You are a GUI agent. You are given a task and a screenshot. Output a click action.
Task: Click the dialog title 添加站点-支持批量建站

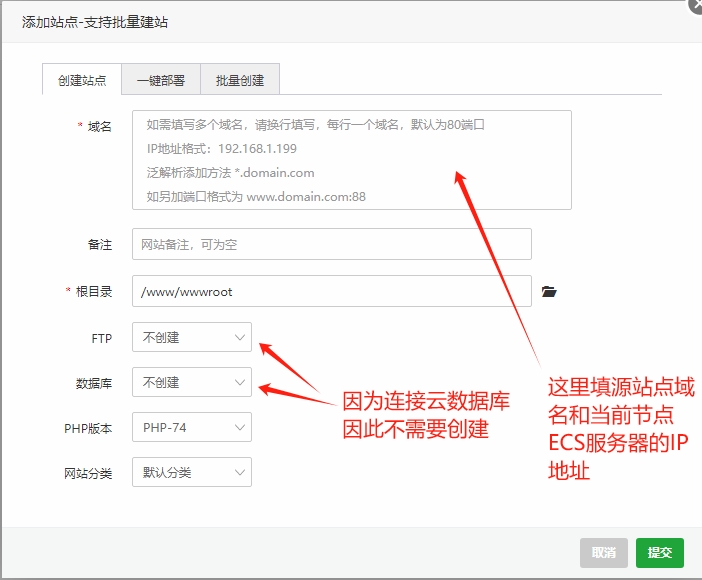[95, 22]
